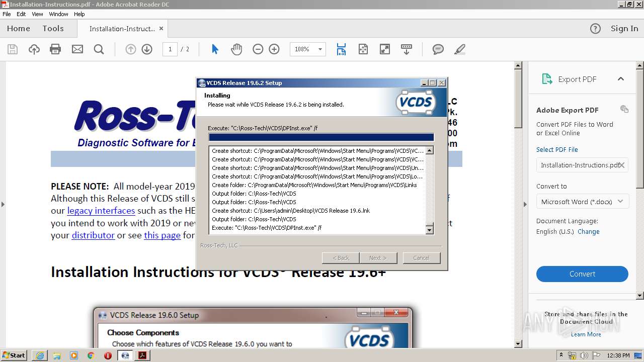Change the document language link
Screen dimensions: 644x362
(x=589, y=232)
